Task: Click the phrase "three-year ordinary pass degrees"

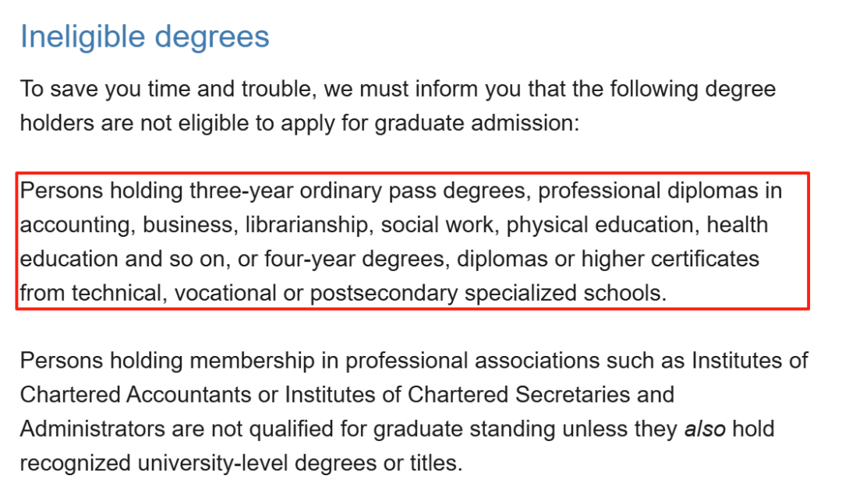Action: 357,192
